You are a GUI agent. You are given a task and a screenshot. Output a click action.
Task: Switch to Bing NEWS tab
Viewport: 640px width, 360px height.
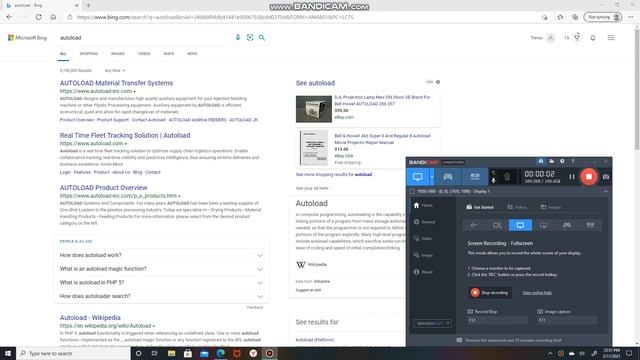(x=192, y=54)
